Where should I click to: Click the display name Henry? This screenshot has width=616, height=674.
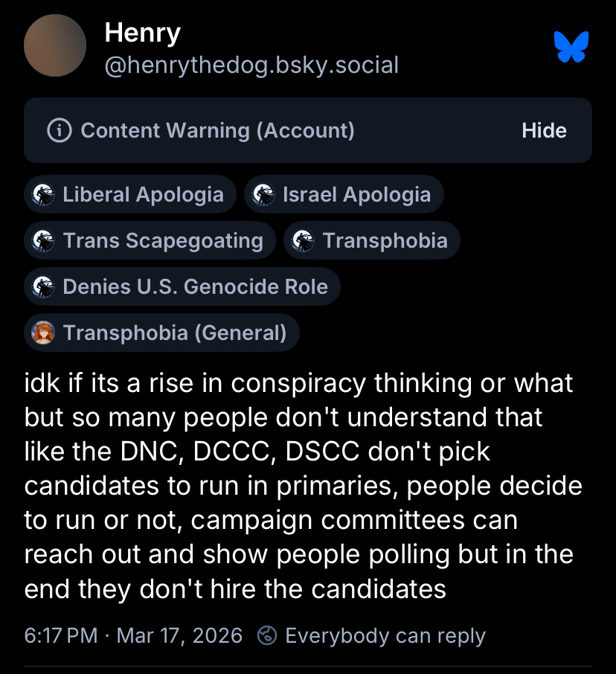coord(142,32)
